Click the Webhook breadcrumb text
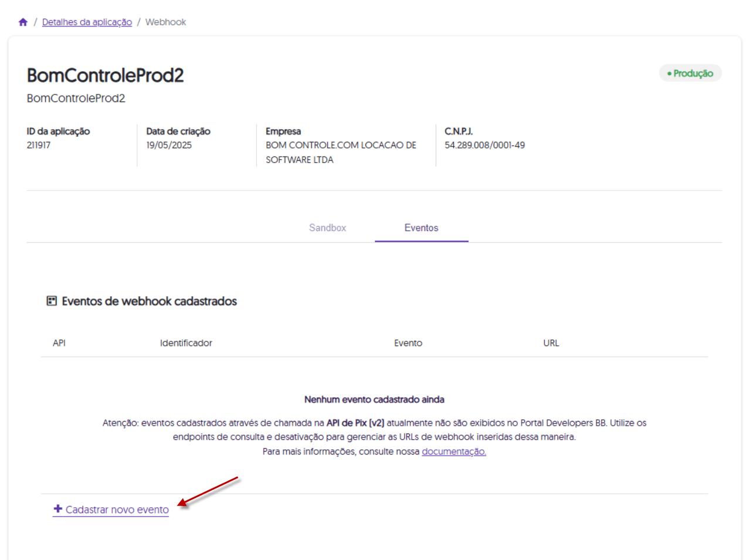 pyautogui.click(x=165, y=22)
